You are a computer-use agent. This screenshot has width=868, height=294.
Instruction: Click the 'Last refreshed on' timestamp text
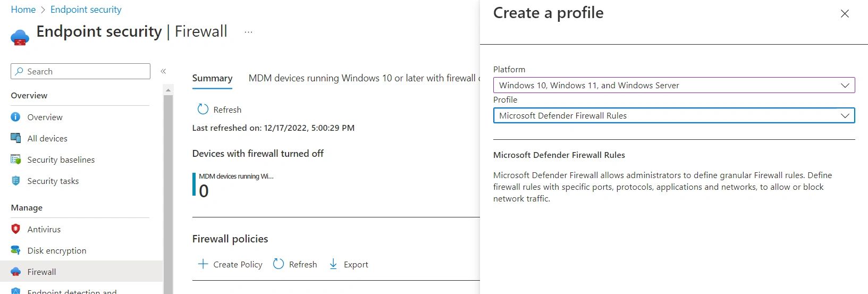pyautogui.click(x=273, y=128)
